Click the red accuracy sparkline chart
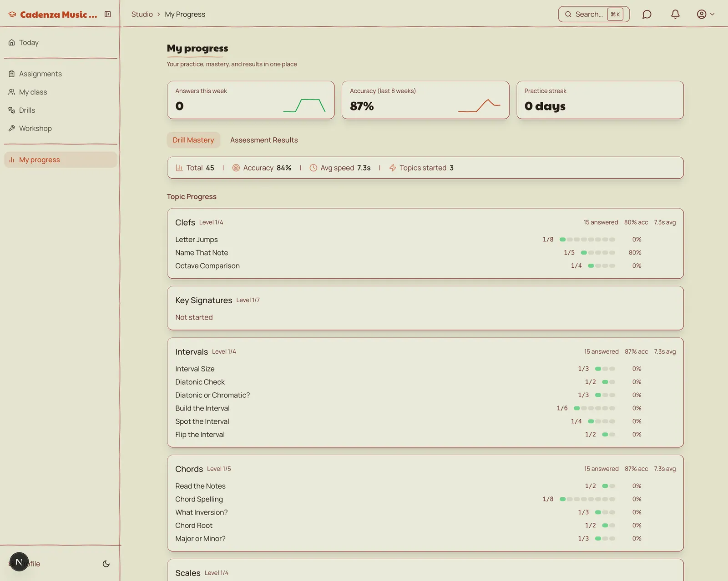Viewport: 728px width, 581px height. pyautogui.click(x=479, y=105)
